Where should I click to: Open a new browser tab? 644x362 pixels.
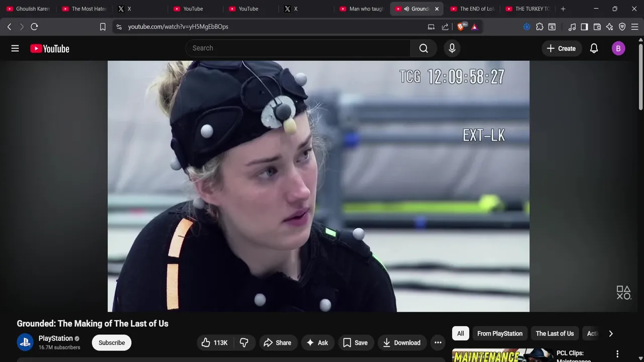point(563,9)
